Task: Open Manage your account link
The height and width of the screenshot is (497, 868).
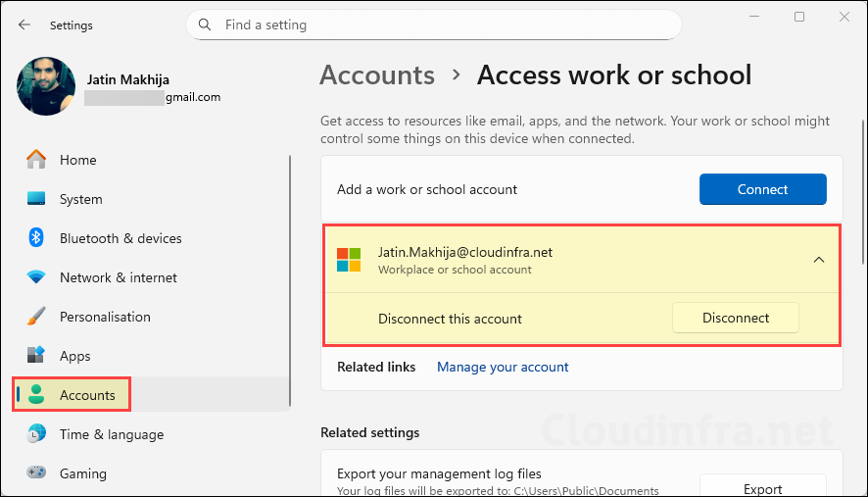Action: pyautogui.click(x=503, y=367)
